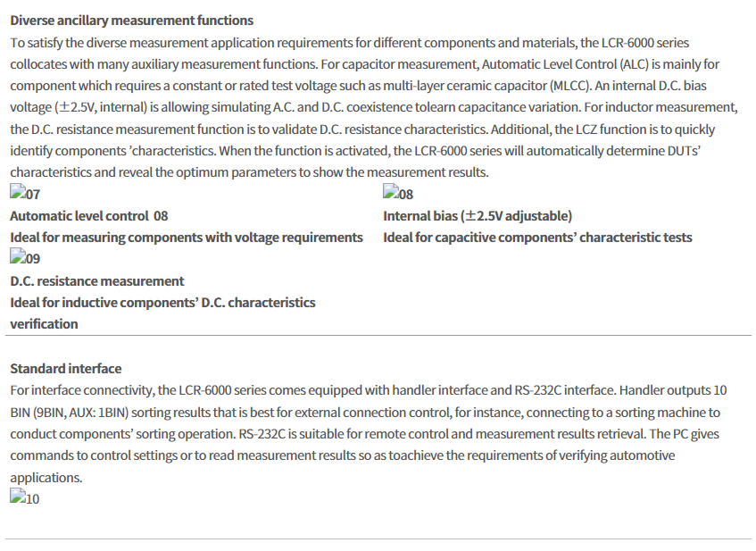
Task: Click 'Ideal for measuring components with voltage requirements'
Action: click(x=187, y=238)
